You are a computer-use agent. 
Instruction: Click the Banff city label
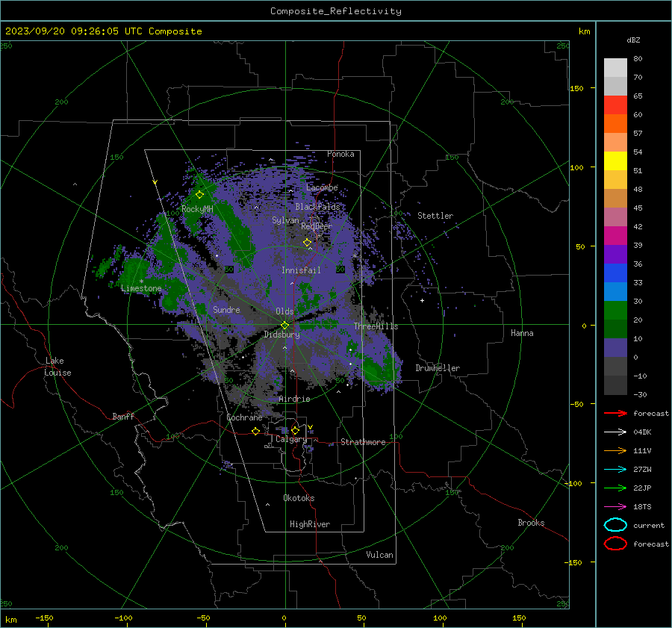coord(123,416)
